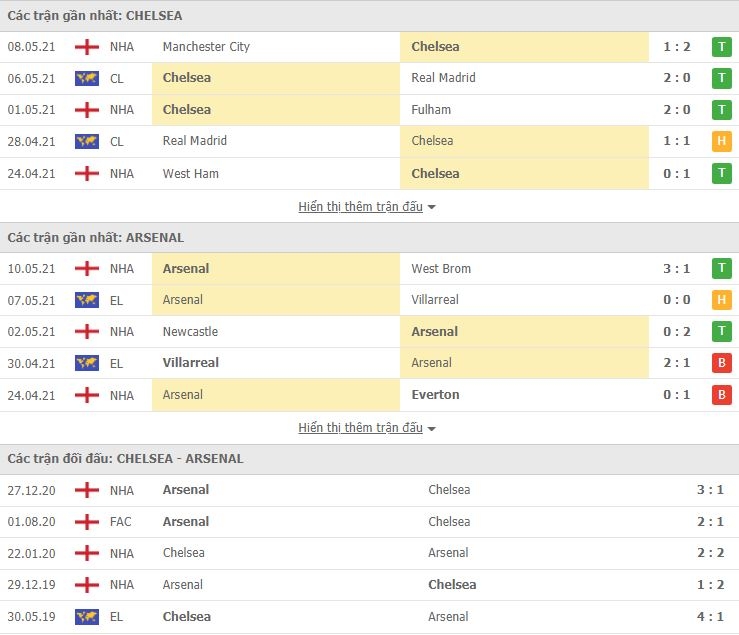
Task: Click the green T badge for Manchester City match
Action: point(722,47)
